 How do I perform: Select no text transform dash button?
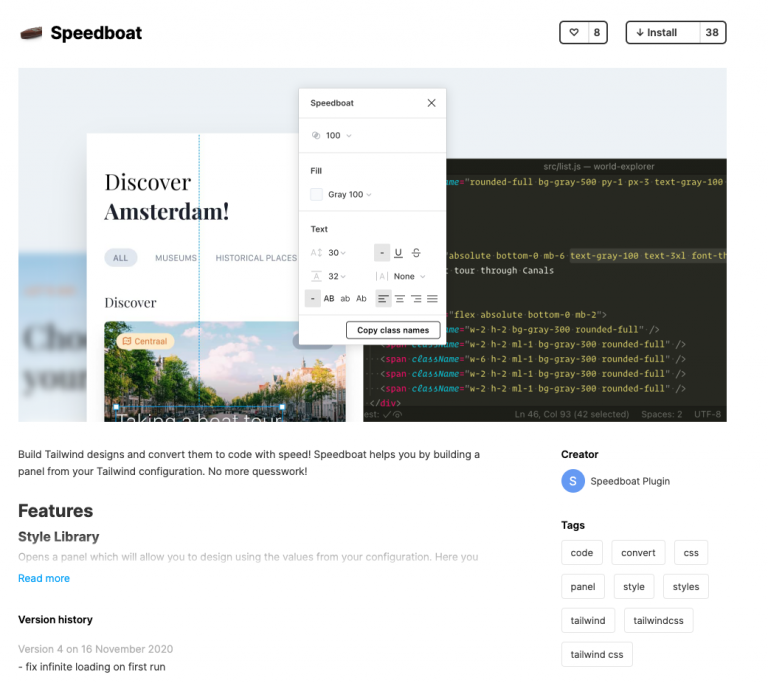tap(312, 298)
